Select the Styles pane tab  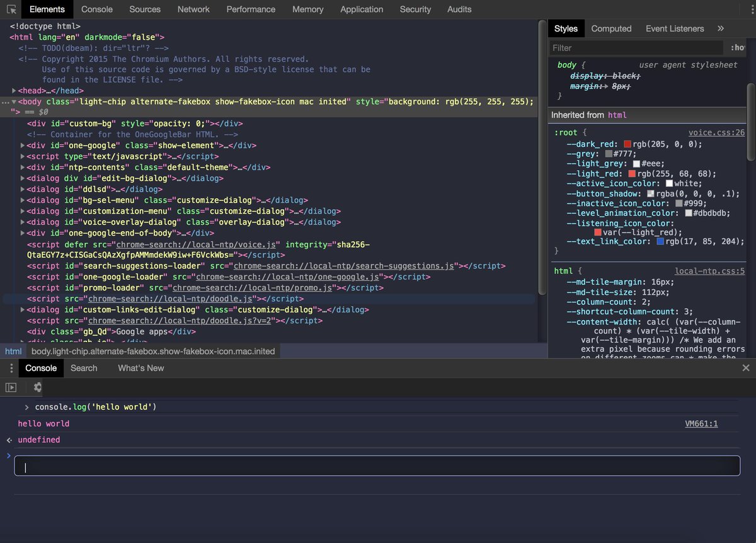566,28
